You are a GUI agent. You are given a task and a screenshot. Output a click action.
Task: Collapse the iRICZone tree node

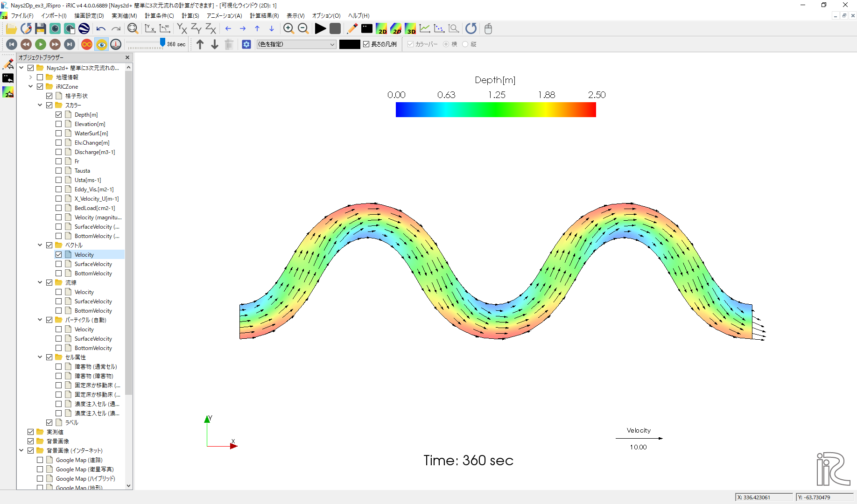(30, 86)
